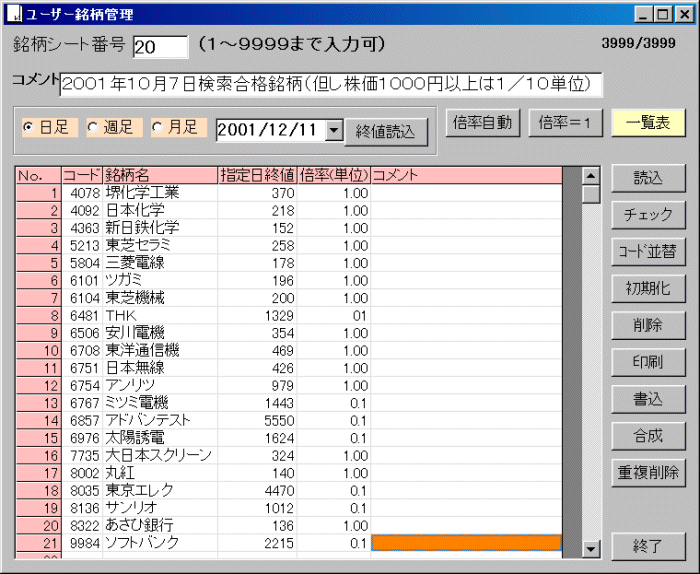Click the 倍率(単位) column header
Viewport: 700px width, 574px height.
tap(334, 175)
